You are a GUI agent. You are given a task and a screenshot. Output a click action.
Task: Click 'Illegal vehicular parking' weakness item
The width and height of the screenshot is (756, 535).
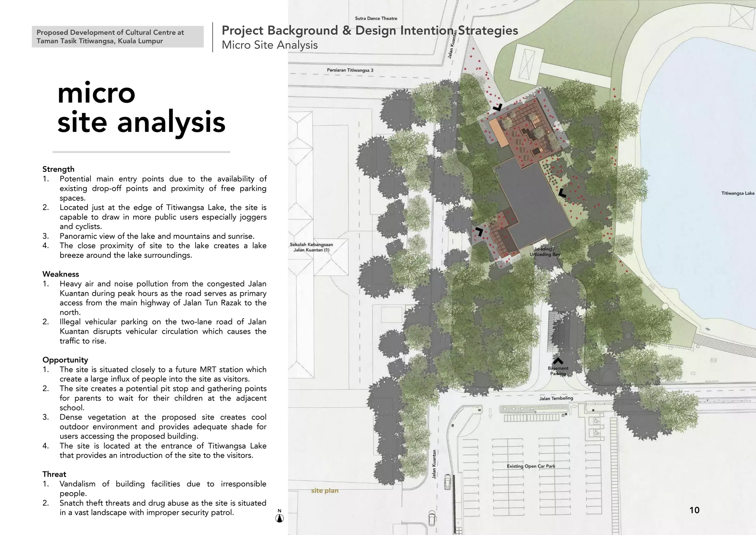coord(154,331)
